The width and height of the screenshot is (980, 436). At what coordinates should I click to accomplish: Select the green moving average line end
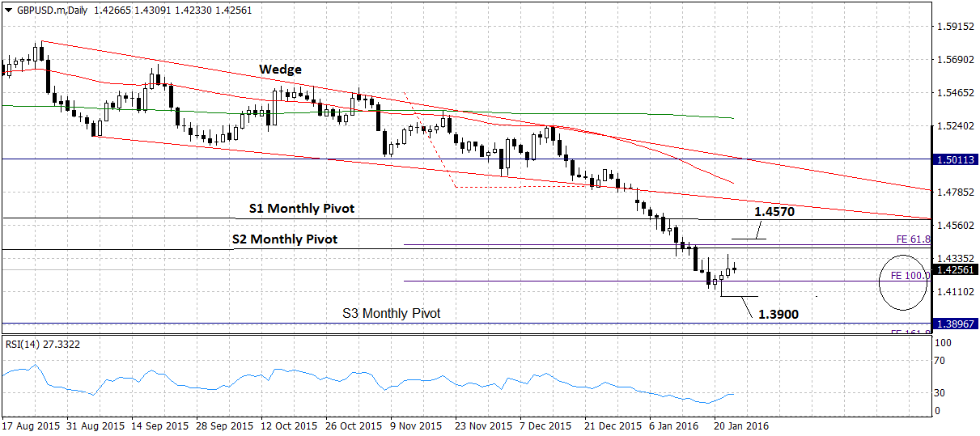pyautogui.click(x=732, y=118)
